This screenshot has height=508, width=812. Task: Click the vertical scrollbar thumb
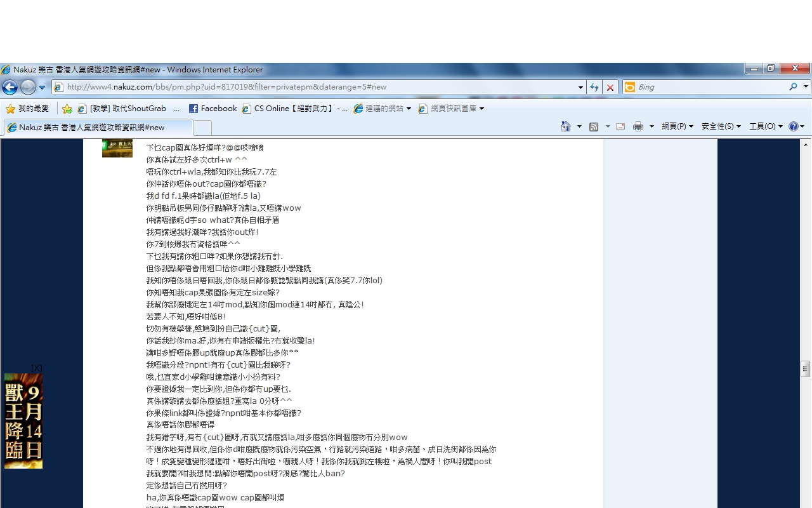click(806, 368)
